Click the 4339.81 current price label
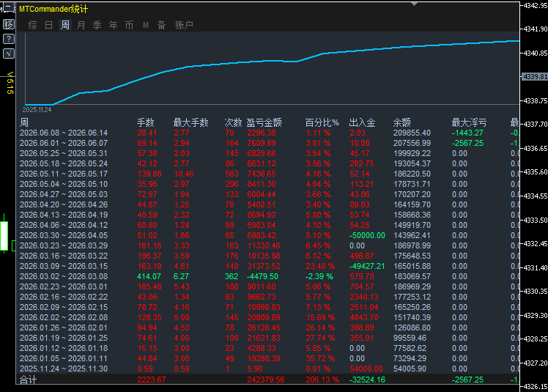This screenshot has height=392, width=548. pyautogui.click(x=534, y=76)
